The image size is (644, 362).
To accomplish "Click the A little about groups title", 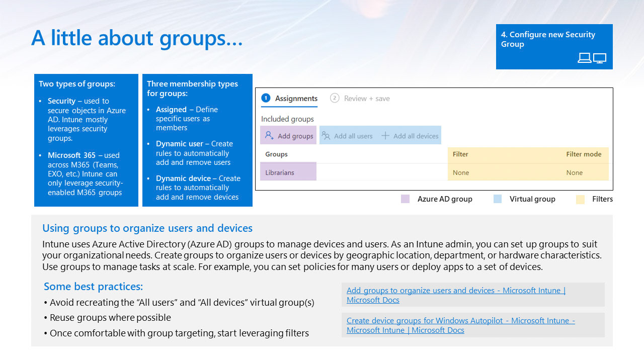I will tap(137, 38).
